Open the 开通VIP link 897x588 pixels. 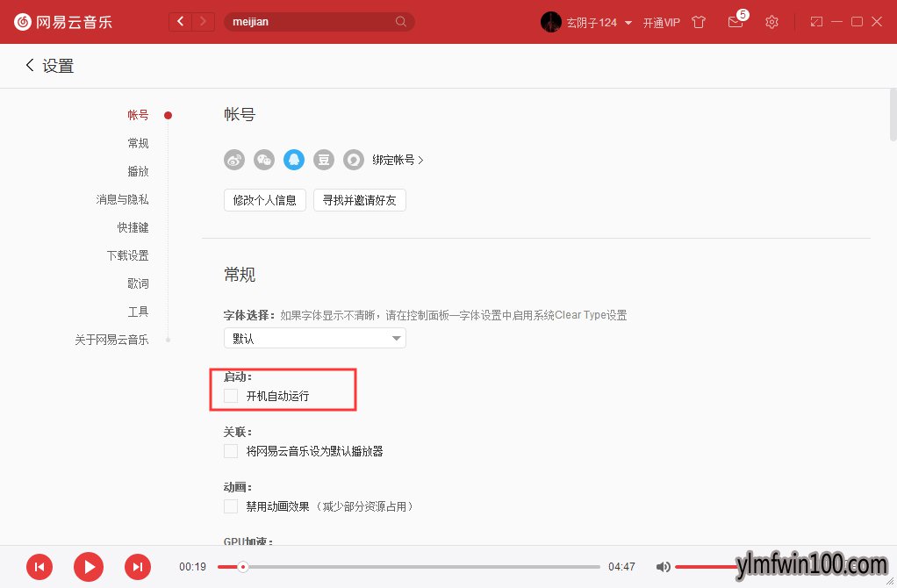pos(661,23)
